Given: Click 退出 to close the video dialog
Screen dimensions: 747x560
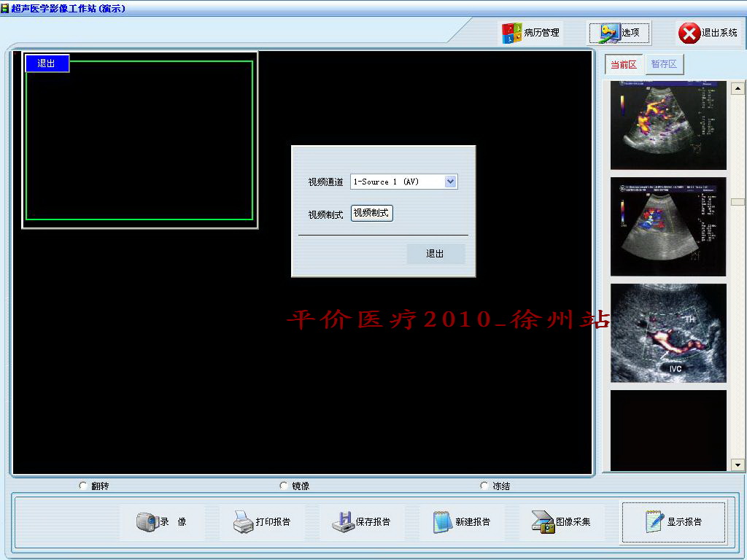Looking at the screenshot, I should [436, 254].
